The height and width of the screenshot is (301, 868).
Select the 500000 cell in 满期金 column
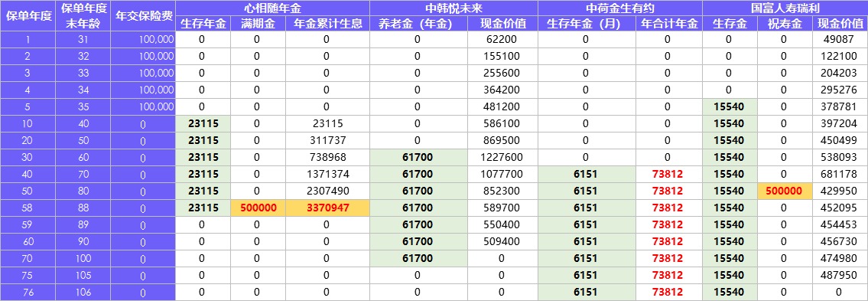point(257,208)
